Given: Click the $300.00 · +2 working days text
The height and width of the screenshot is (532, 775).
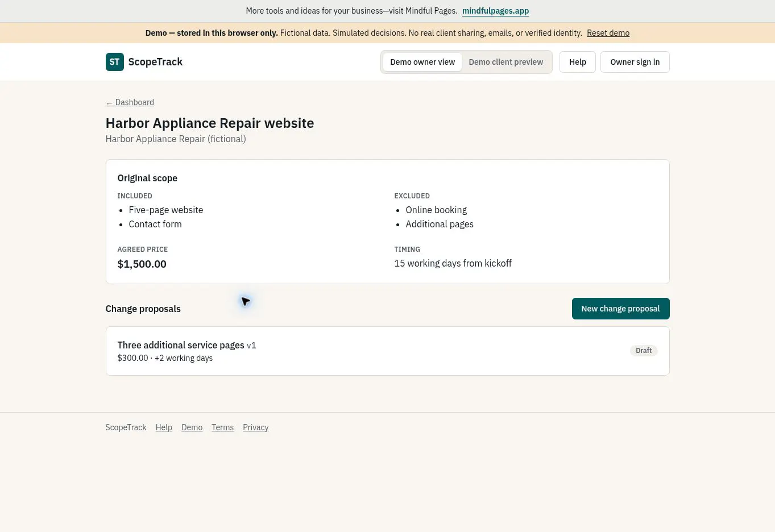Looking at the screenshot, I should pos(165,358).
